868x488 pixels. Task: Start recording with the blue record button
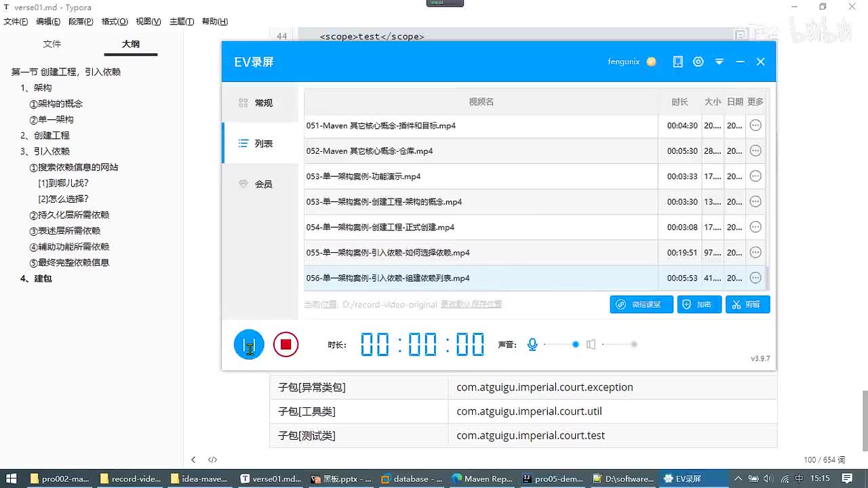(249, 344)
